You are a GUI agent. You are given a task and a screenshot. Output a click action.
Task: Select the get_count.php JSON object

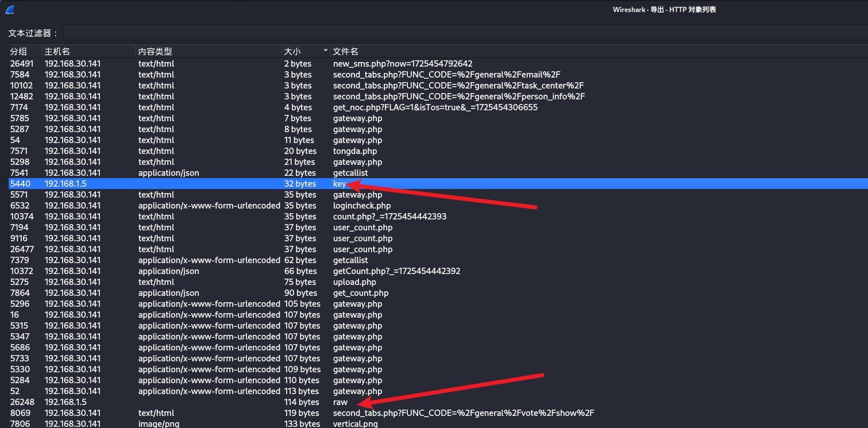pos(360,293)
